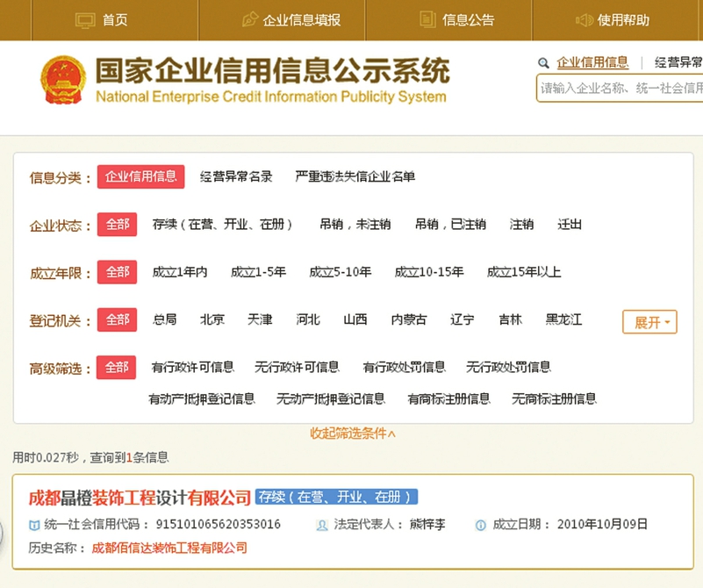Select the 企业信用信息 search tab link

592,62
